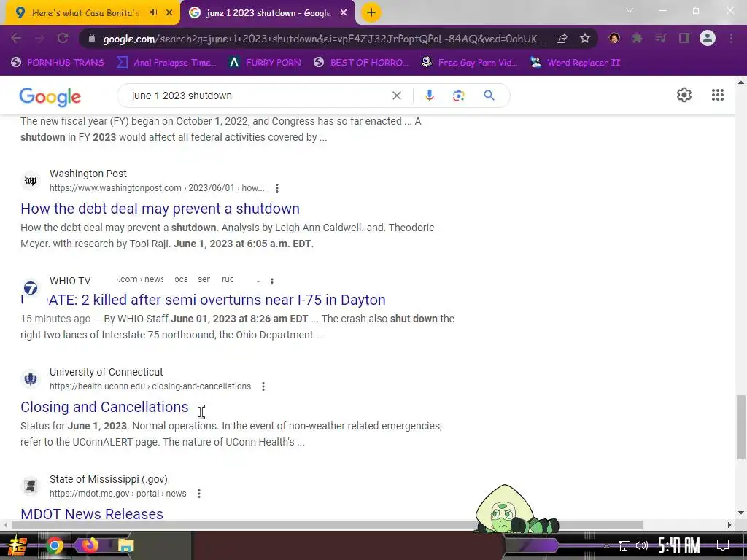Clear the search query

tap(396, 96)
